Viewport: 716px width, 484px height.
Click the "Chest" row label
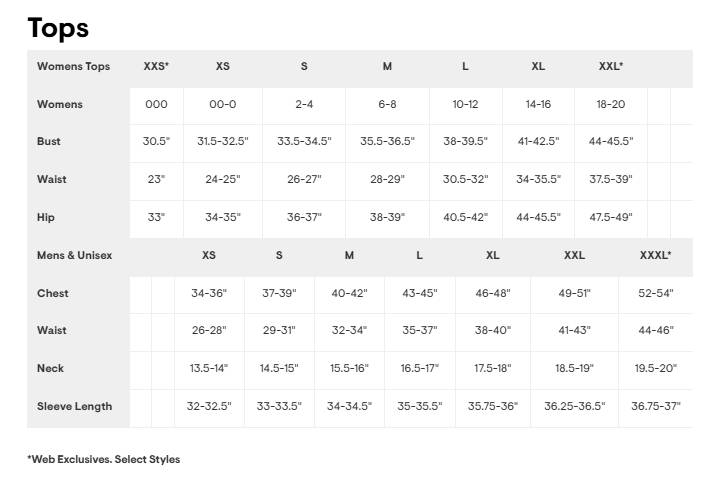(x=53, y=293)
